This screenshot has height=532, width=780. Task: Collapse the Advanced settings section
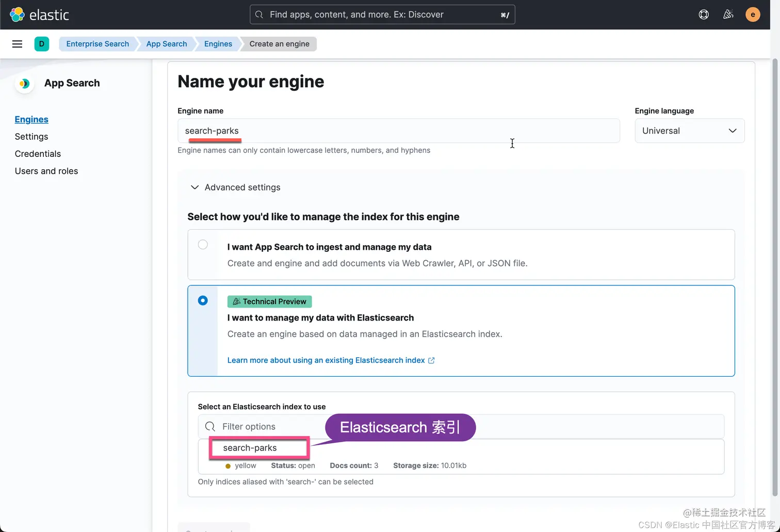[235, 187]
